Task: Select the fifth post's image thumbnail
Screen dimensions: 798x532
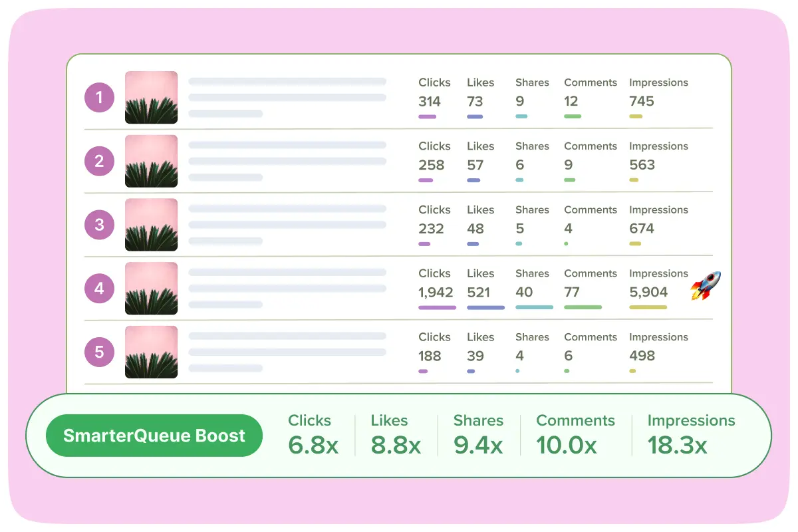Action: [151, 352]
